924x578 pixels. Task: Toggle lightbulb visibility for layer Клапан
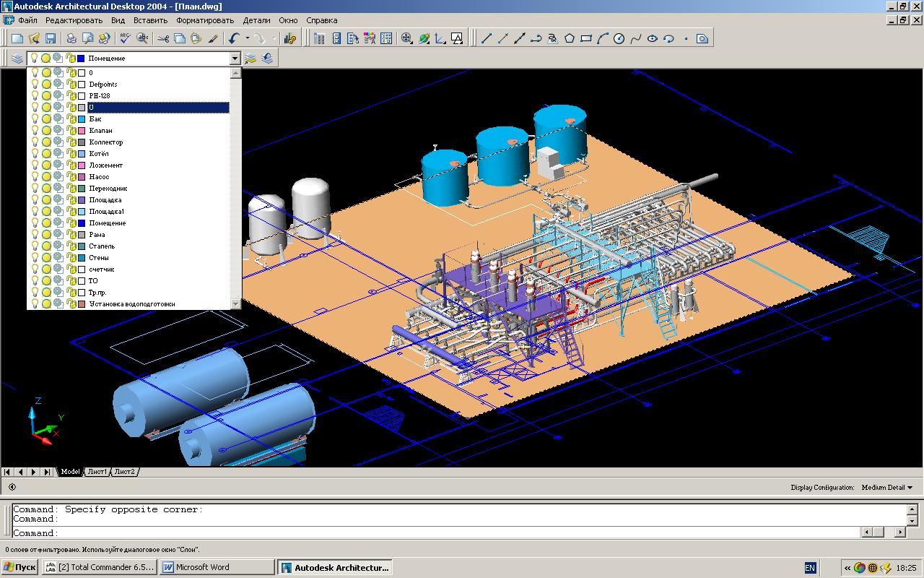click(34, 130)
